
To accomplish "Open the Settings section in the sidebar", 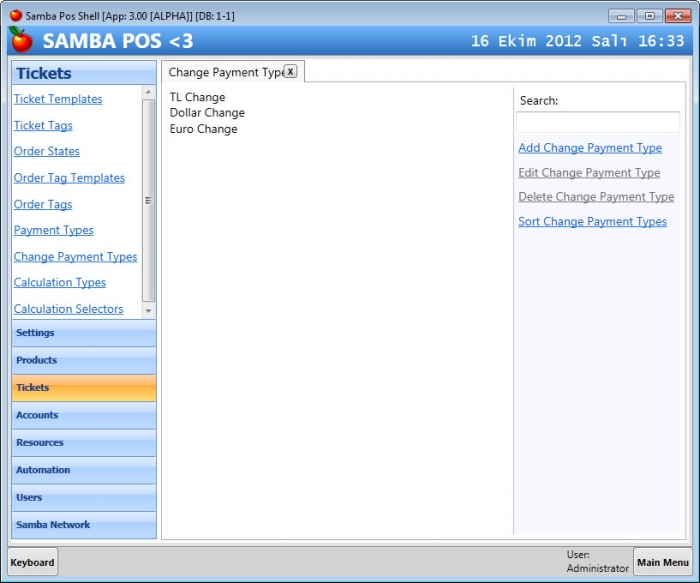I will (x=84, y=333).
